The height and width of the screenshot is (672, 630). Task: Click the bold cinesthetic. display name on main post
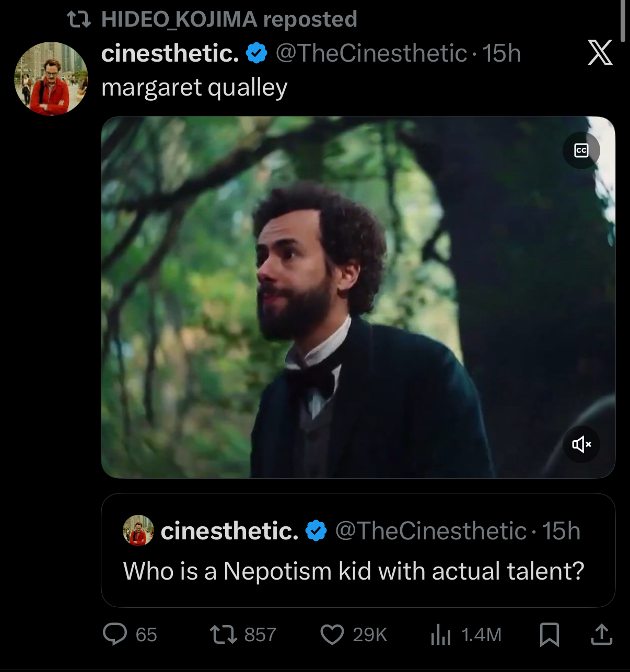coord(170,53)
